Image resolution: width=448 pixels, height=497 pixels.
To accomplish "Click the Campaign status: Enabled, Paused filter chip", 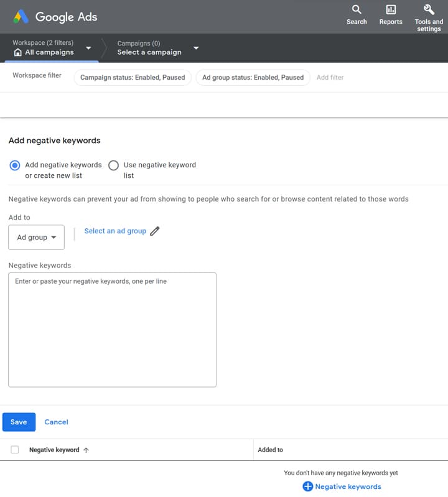I will [x=133, y=77].
